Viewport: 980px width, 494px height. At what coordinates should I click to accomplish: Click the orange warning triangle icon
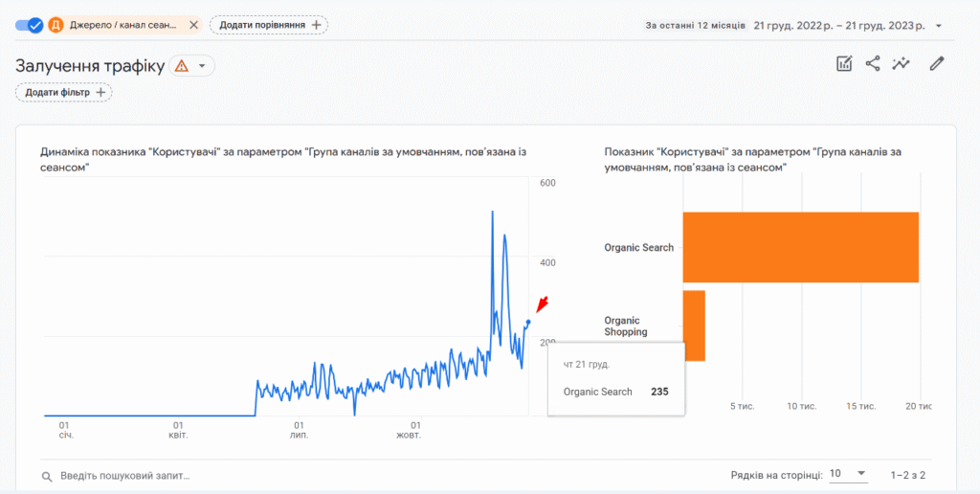click(x=182, y=66)
